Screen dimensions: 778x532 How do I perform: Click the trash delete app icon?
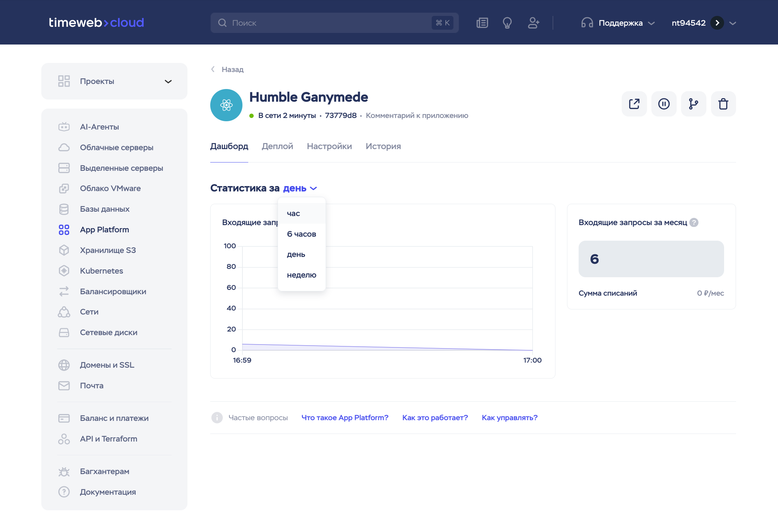click(x=723, y=104)
